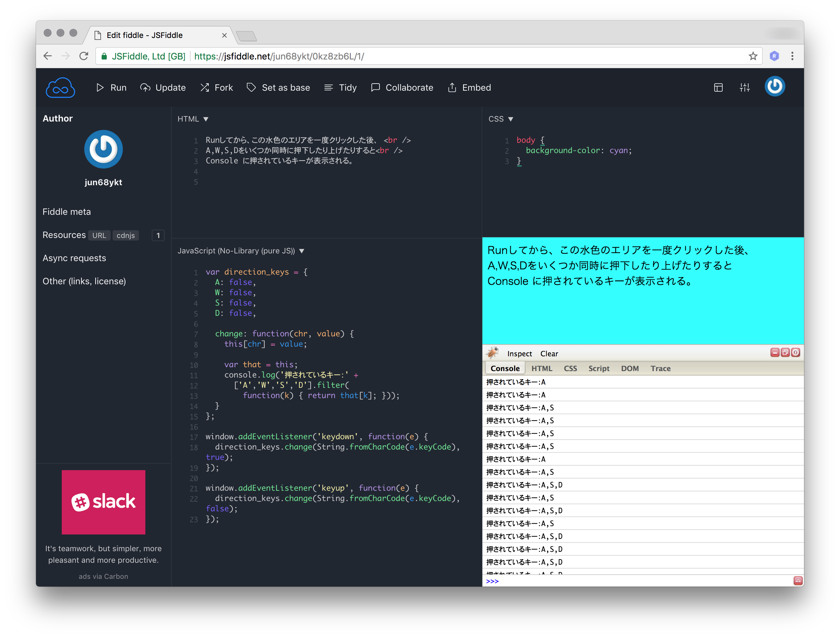The image size is (840, 638).
Task: Expand the Resources section
Action: tap(64, 235)
